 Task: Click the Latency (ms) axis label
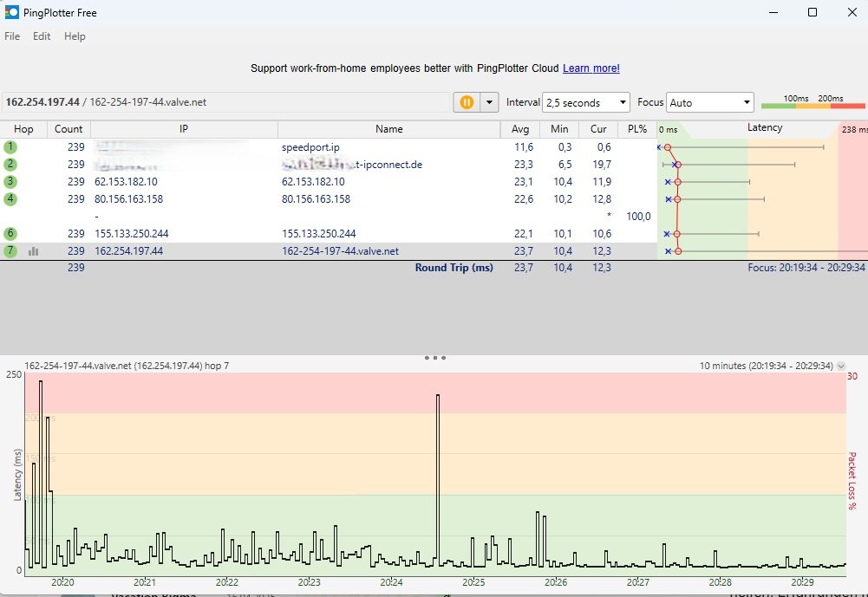(x=17, y=475)
